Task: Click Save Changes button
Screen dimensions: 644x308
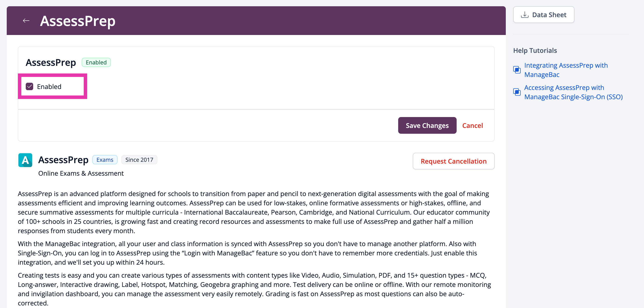Action: pyautogui.click(x=427, y=125)
